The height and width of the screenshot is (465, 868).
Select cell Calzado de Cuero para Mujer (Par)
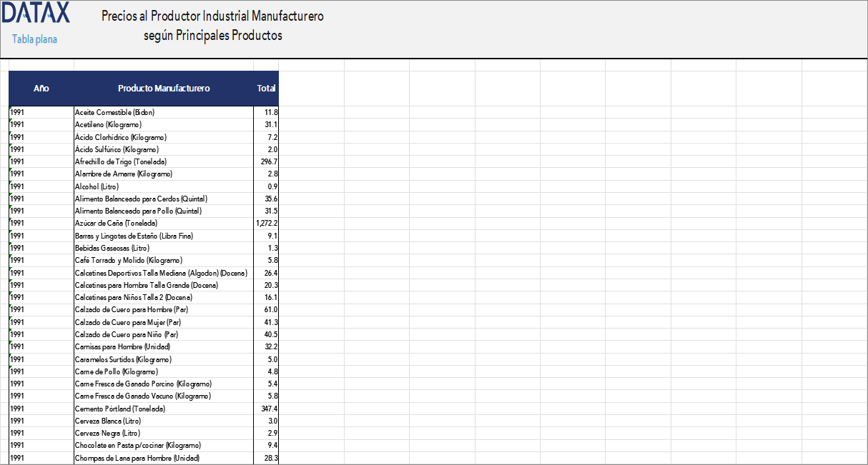point(164,322)
